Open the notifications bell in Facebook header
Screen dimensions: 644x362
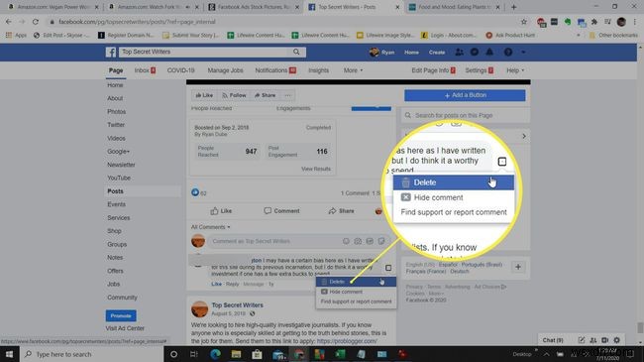coord(489,53)
